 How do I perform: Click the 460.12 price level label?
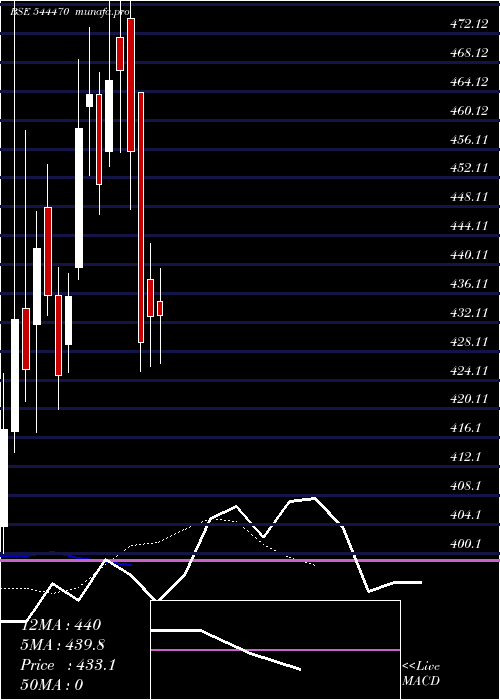coord(469,111)
